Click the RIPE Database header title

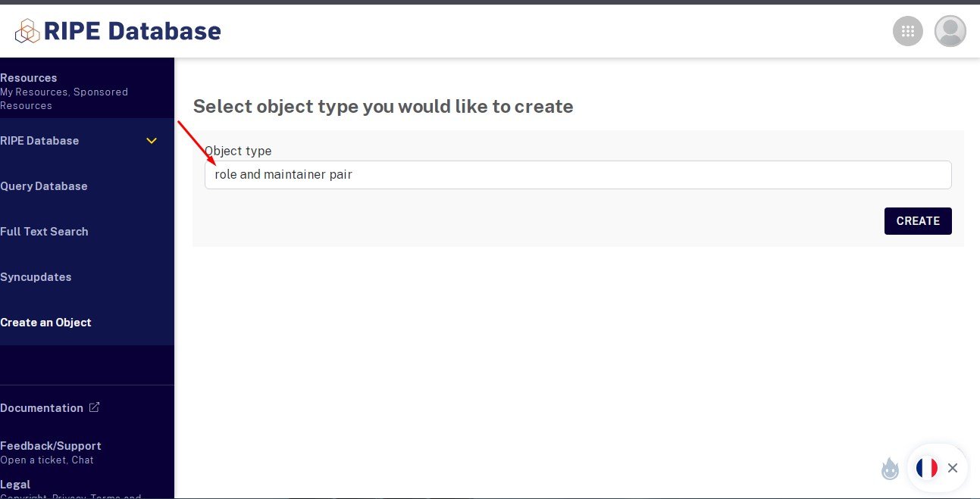133,31
